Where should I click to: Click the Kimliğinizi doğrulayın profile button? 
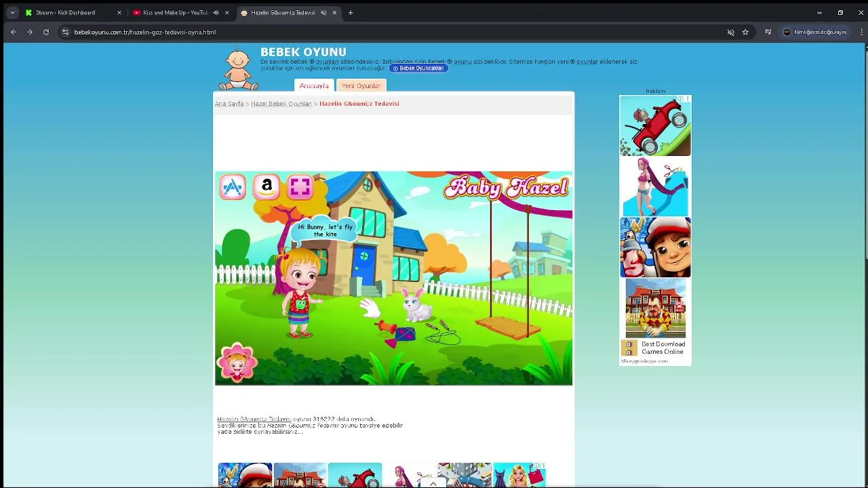point(815,32)
